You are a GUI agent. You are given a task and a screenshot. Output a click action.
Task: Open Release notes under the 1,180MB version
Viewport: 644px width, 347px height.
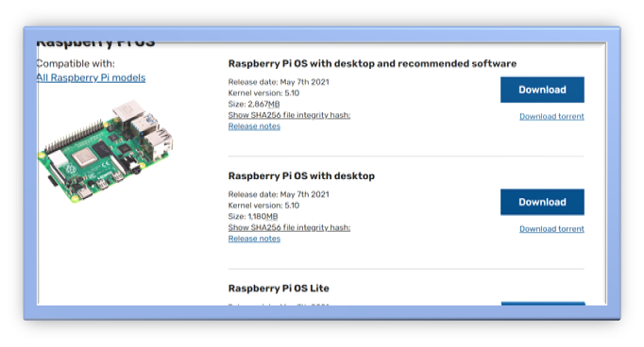pyautogui.click(x=254, y=239)
